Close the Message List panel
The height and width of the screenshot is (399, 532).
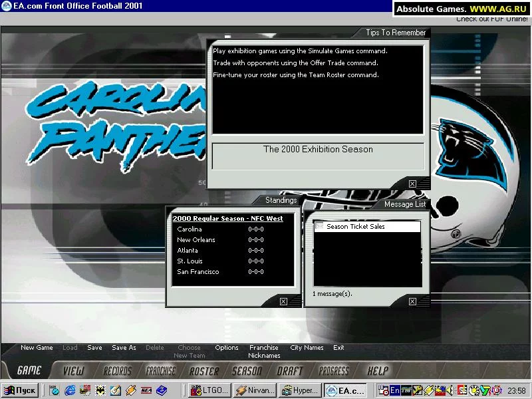412,302
